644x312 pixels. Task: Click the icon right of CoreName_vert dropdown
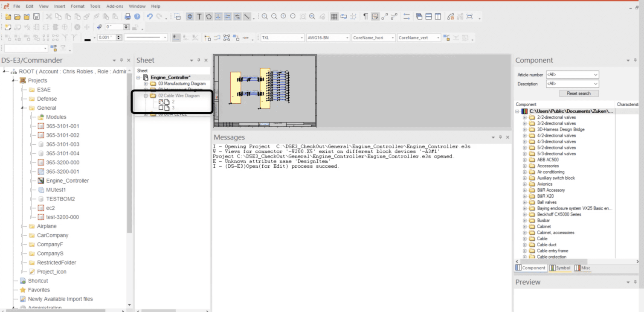pos(447,38)
